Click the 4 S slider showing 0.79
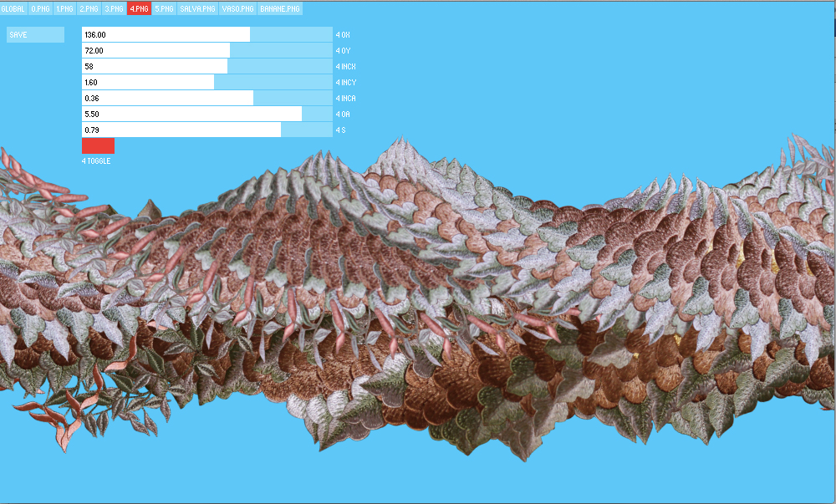Viewport: 836px width, 504px height. (206, 130)
